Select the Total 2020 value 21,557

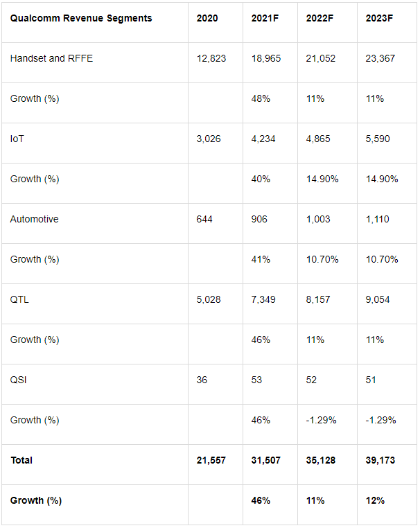pos(211,460)
